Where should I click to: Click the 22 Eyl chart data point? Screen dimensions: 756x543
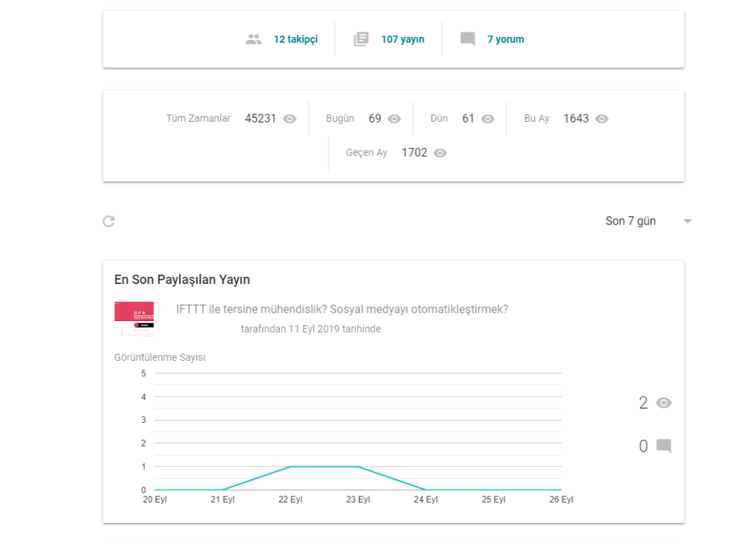290,466
